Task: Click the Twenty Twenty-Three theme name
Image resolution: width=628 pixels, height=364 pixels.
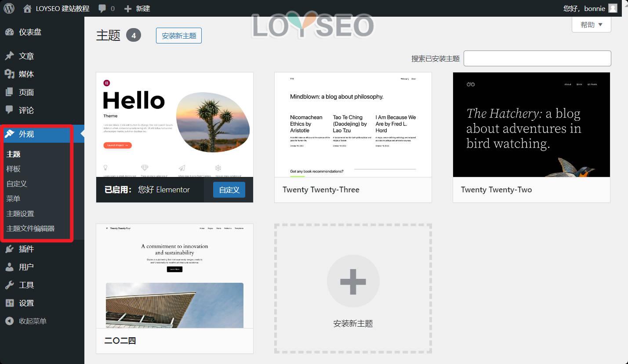Action: (x=321, y=190)
